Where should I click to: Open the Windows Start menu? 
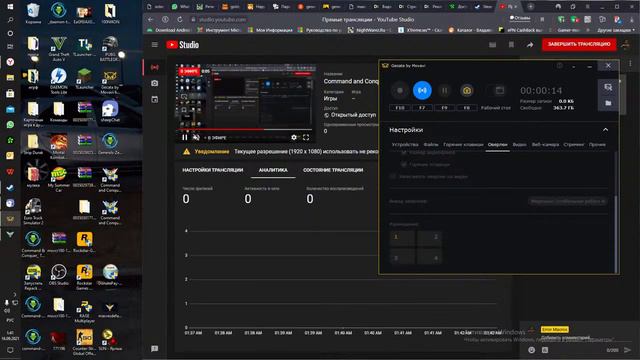(10, 7)
